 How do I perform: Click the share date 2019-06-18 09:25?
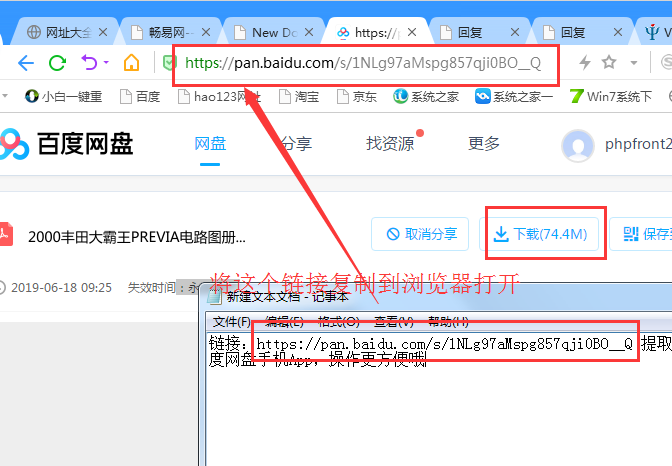point(61,288)
